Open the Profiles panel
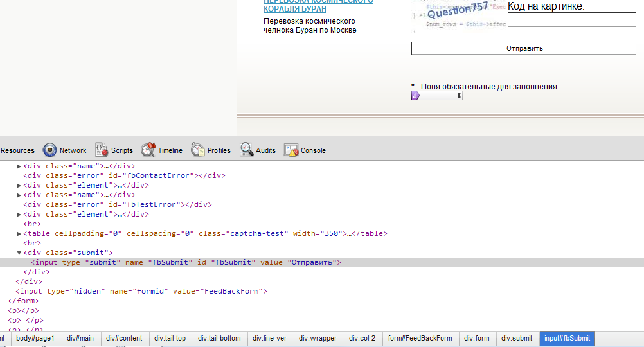Viewport: 644px width, 347px height. pos(211,150)
